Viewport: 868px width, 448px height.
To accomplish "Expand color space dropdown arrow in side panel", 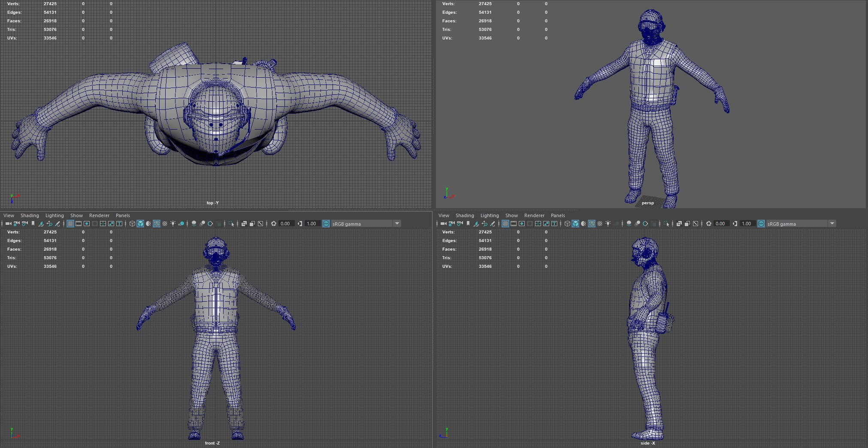I will click(832, 224).
